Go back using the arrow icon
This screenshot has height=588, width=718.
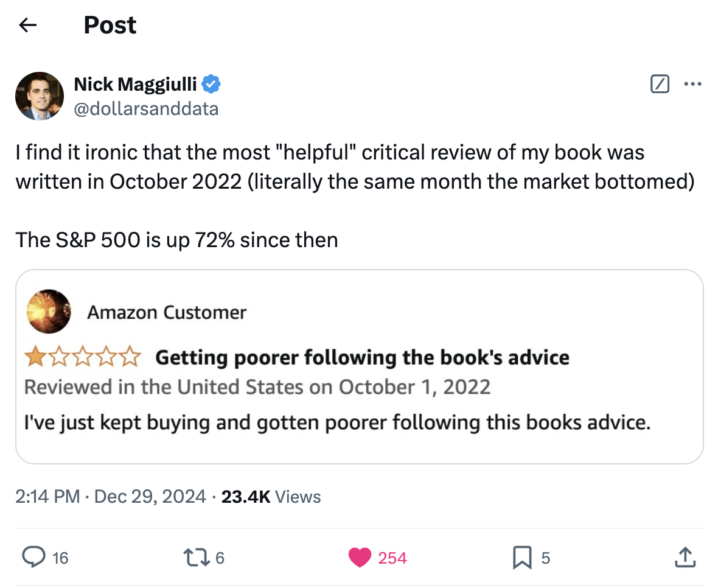tap(27, 25)
